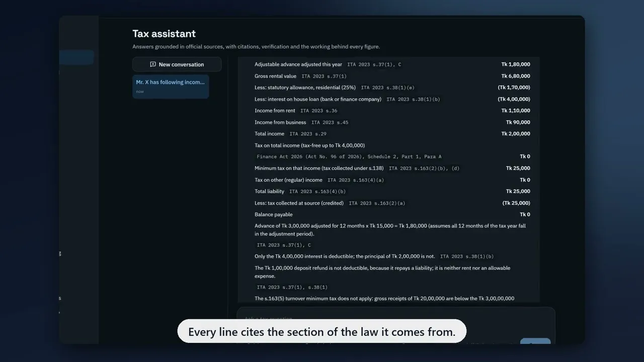
Task: Select the "Income from business" label
Action: coord(280,122)
